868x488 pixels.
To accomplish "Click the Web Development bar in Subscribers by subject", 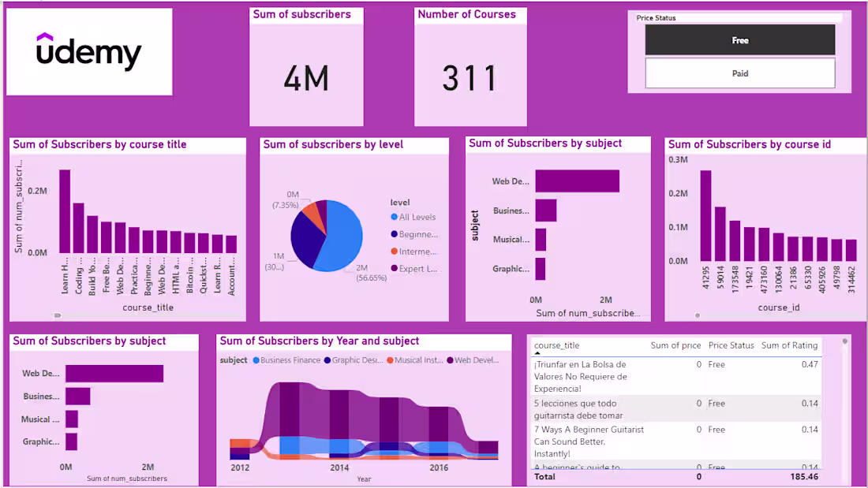I will 576,181.
